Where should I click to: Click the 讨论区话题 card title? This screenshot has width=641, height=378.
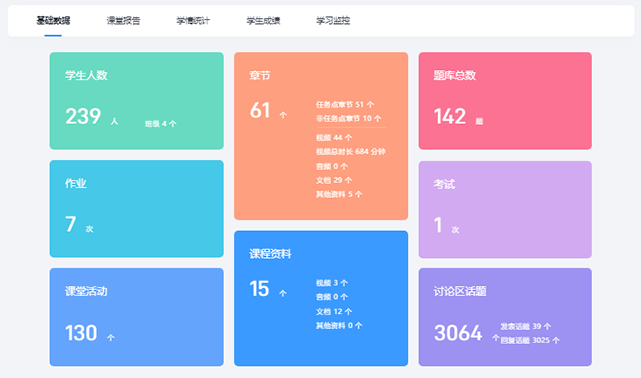460,291
